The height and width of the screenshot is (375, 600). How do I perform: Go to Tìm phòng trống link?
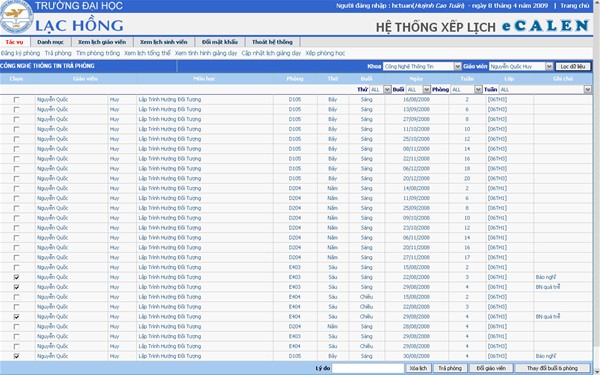click(x=98, y=53)
